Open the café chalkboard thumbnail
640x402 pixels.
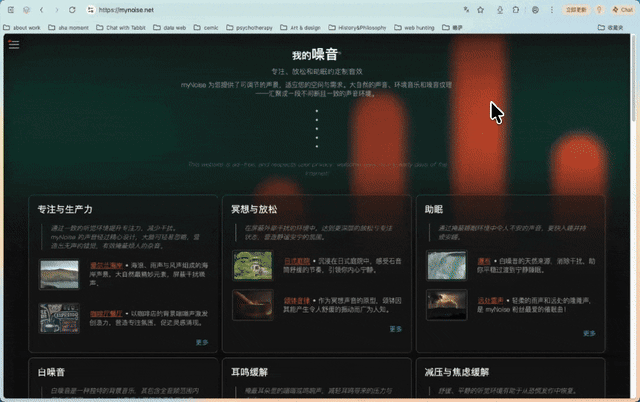point(59,318)
